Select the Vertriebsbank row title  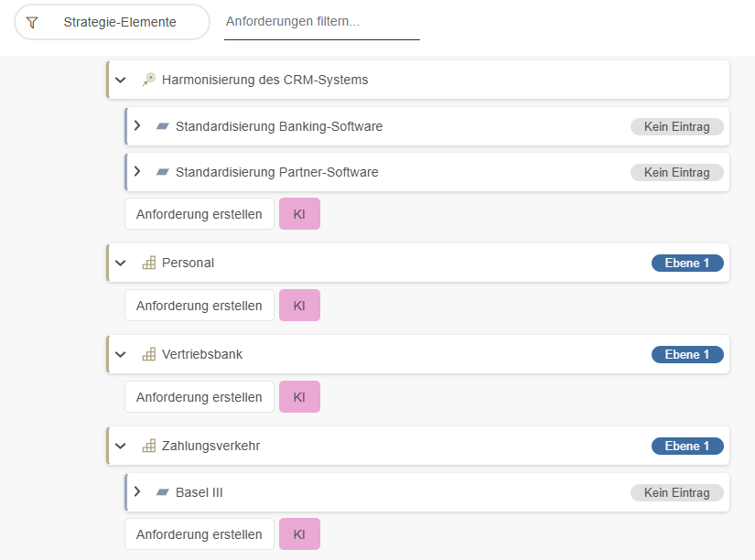tap(202, 354)
